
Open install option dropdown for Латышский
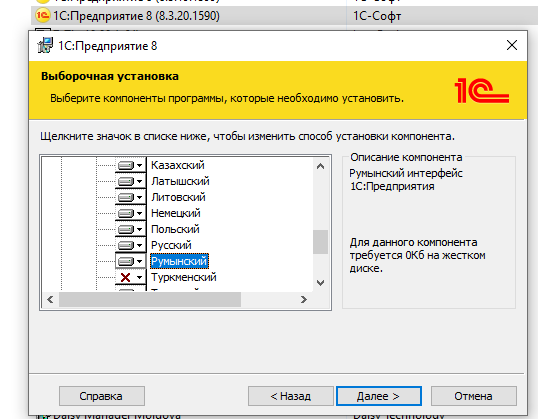(x=130, y=181)
